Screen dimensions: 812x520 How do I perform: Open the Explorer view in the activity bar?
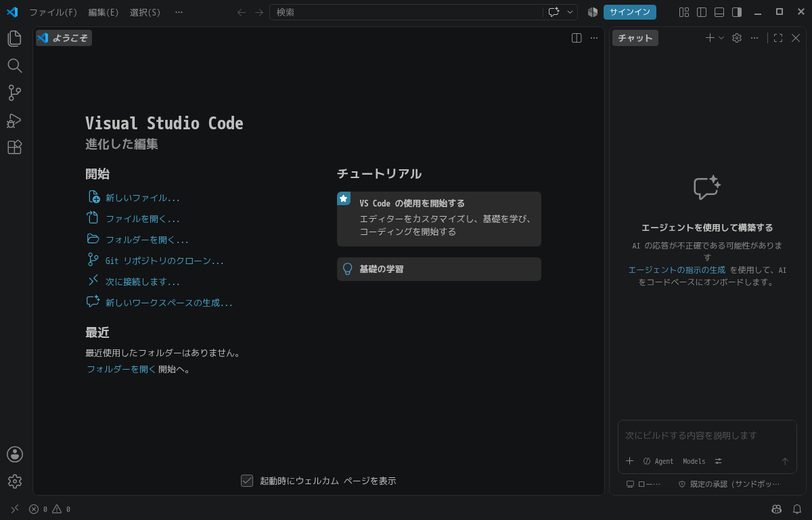15,39
